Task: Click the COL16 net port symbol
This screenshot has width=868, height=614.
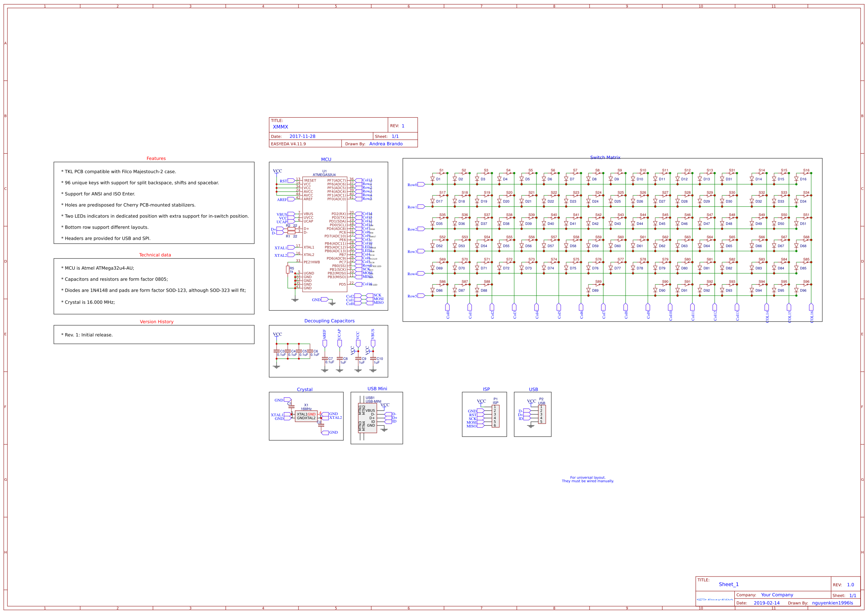Action: [x=811, y=307]
